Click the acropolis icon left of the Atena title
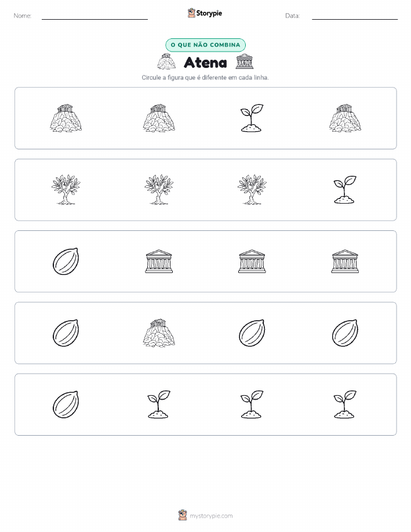Image resolution: width=411 pixels, height=532 pixels. point(166,61)
